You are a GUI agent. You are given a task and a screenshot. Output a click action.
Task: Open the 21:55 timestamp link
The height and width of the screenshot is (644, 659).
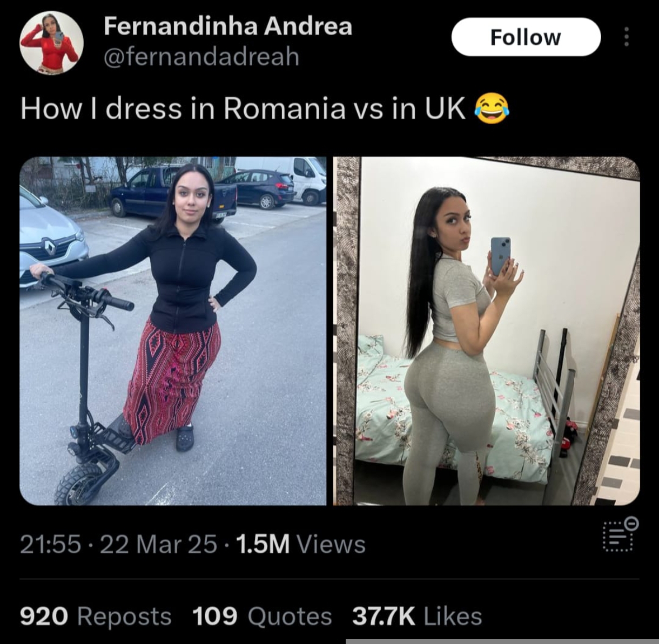click(x=50, y=544)
